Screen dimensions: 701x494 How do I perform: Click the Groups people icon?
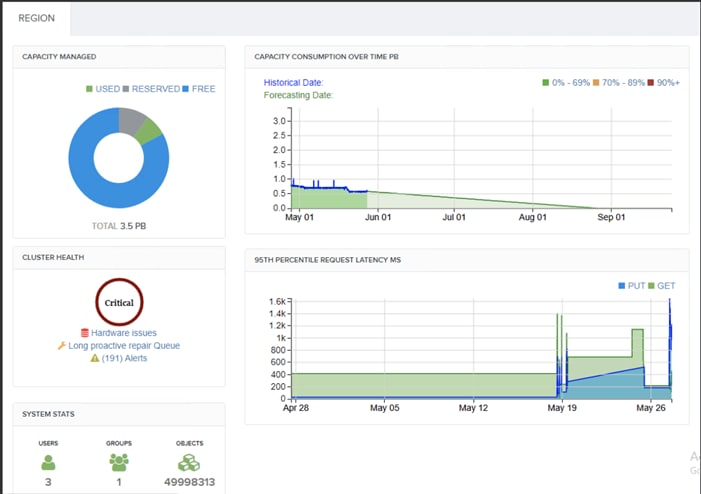119,463
